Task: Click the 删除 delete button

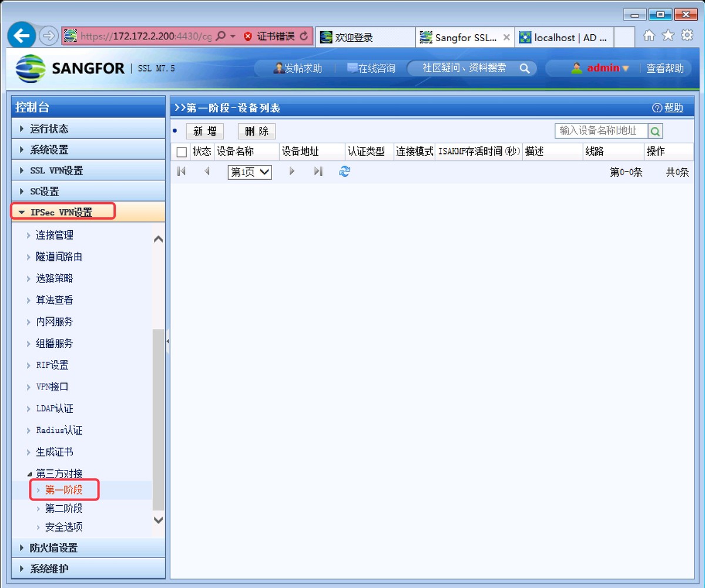Action: [x=256, y=130]
